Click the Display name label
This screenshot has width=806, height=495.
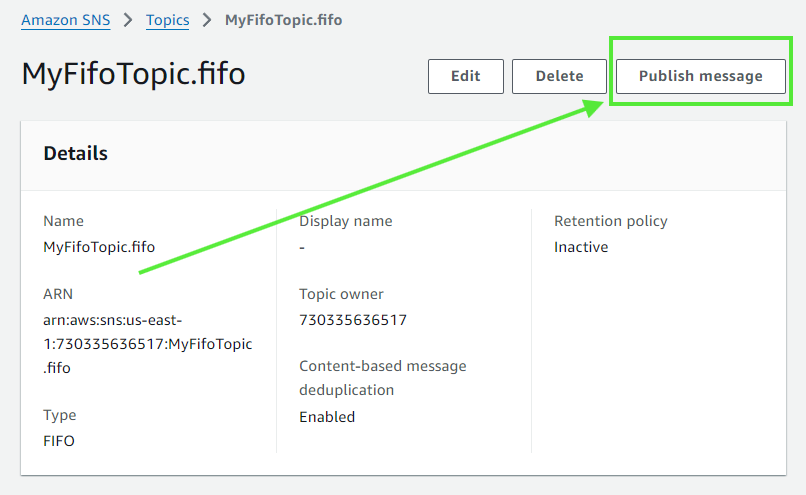click(345, 221)
